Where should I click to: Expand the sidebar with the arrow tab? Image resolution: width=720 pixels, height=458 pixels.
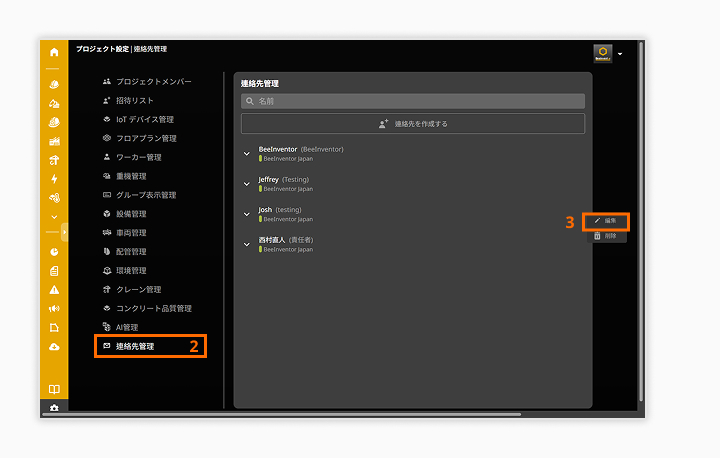click(x=64, y=232)
